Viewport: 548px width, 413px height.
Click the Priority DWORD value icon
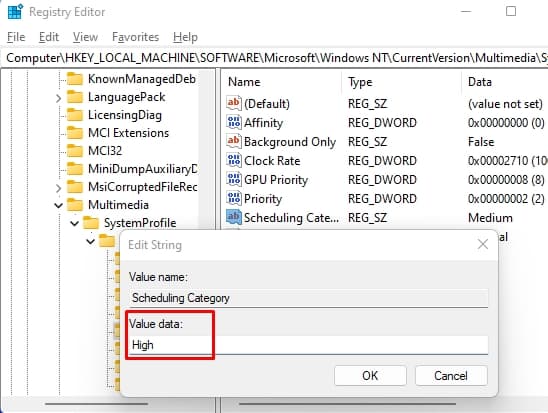[234, 198]
